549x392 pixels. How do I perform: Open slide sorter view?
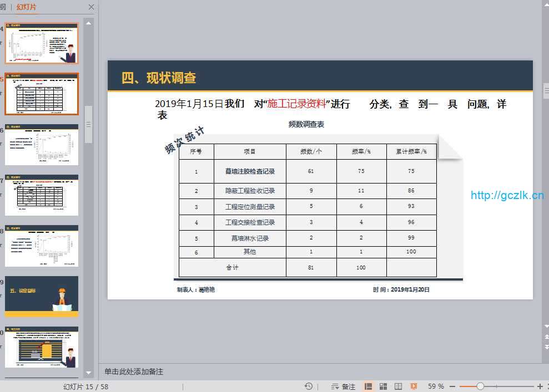(x=383, y=386)
